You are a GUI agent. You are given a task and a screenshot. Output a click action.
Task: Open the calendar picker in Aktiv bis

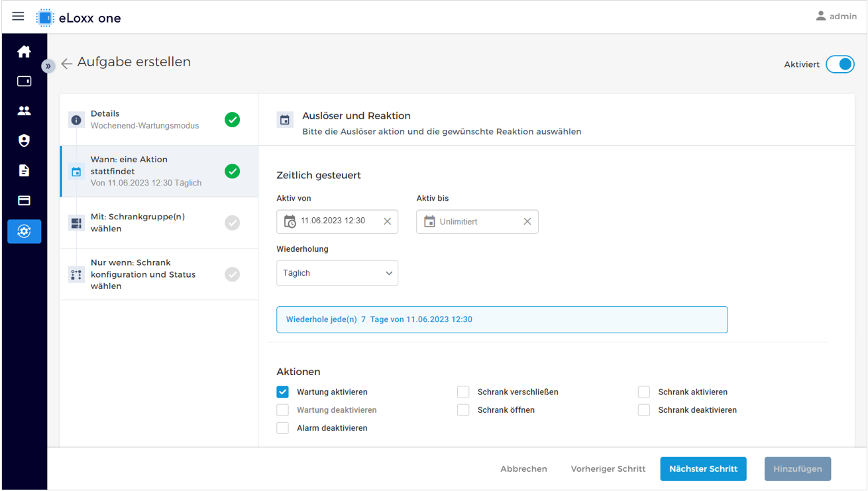429,221
